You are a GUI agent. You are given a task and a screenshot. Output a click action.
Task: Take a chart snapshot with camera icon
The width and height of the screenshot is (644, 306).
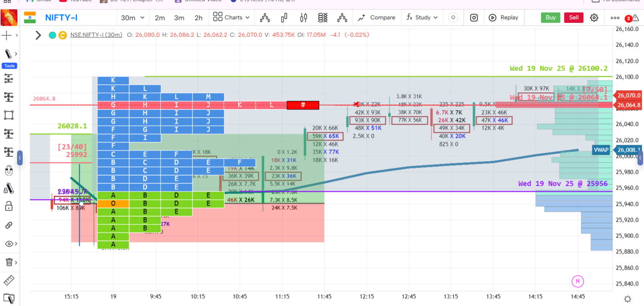[474, 18]
